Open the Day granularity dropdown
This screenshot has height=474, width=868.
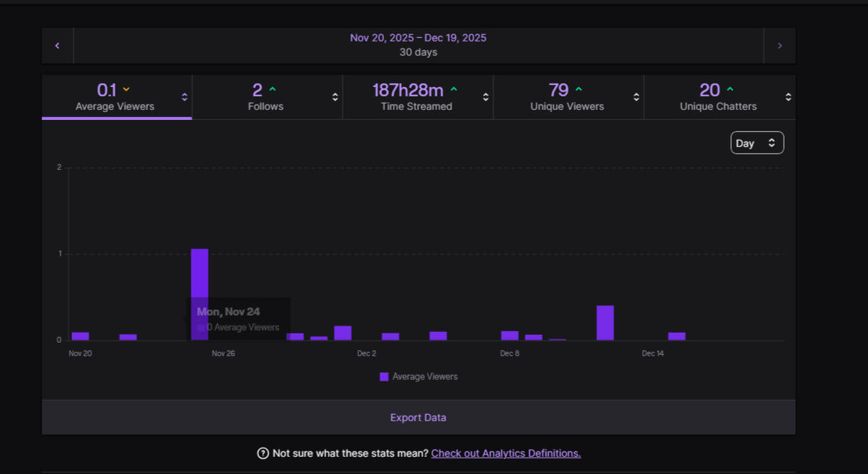tap(757, 143)
